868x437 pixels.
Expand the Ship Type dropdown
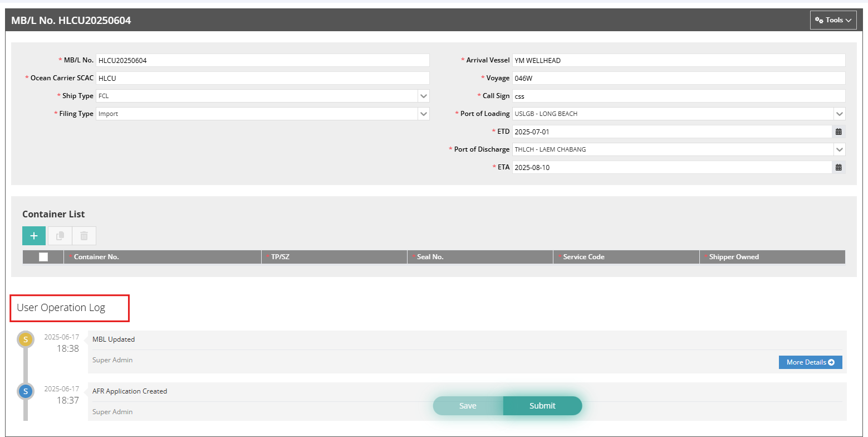[424, 96]
